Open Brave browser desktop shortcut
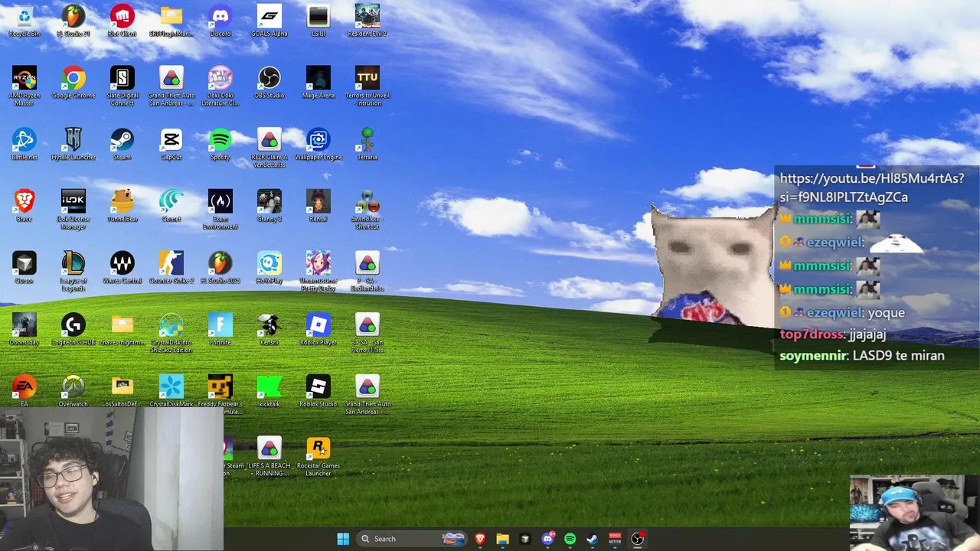Screen dimensions: 980x551 tap(24, 207)
